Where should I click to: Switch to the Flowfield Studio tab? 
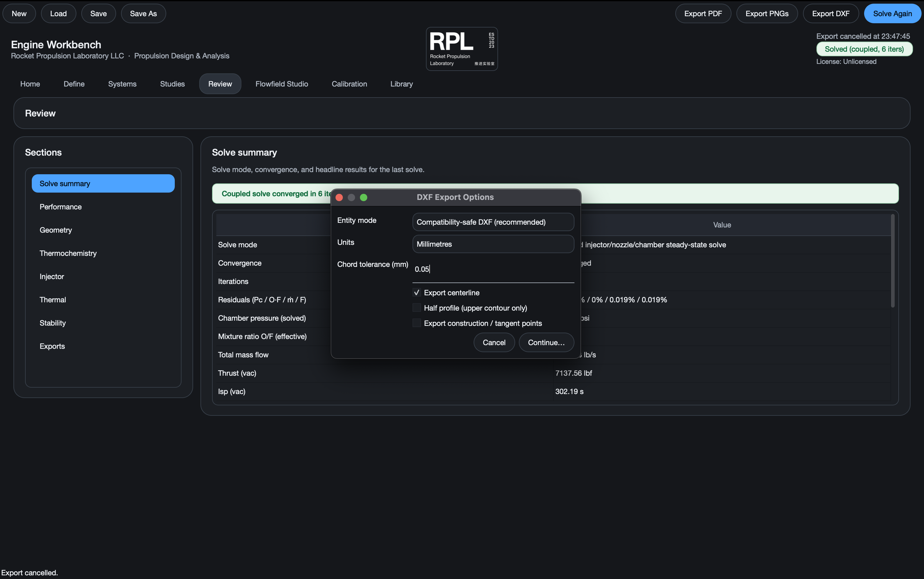pos(282,84)
